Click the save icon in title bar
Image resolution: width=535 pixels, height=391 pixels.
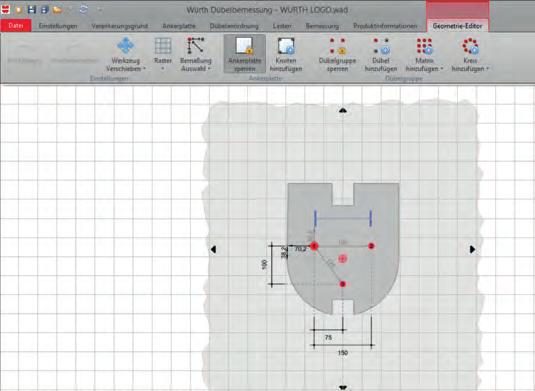click(32, 9)
